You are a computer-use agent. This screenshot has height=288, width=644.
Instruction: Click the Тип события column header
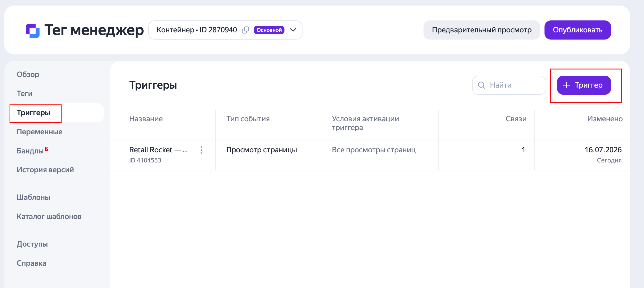248,119
